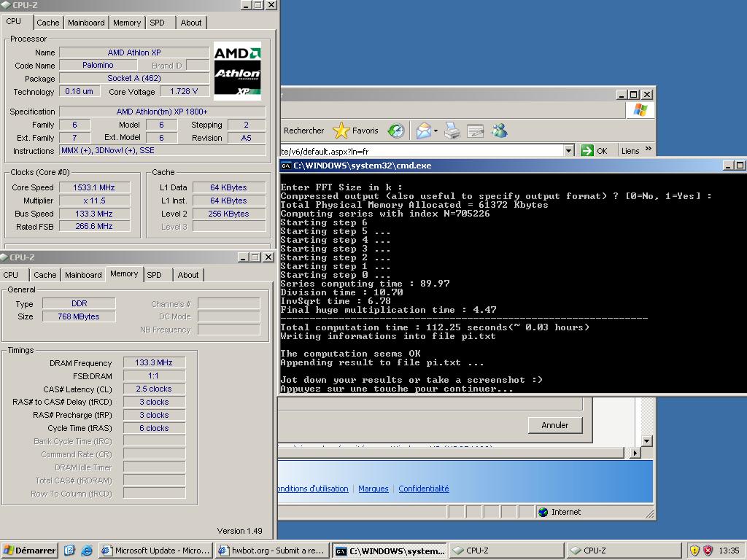Click the IE address bar URL field
The width and height of the screenshot is (747, 560).
click(422, 151)
